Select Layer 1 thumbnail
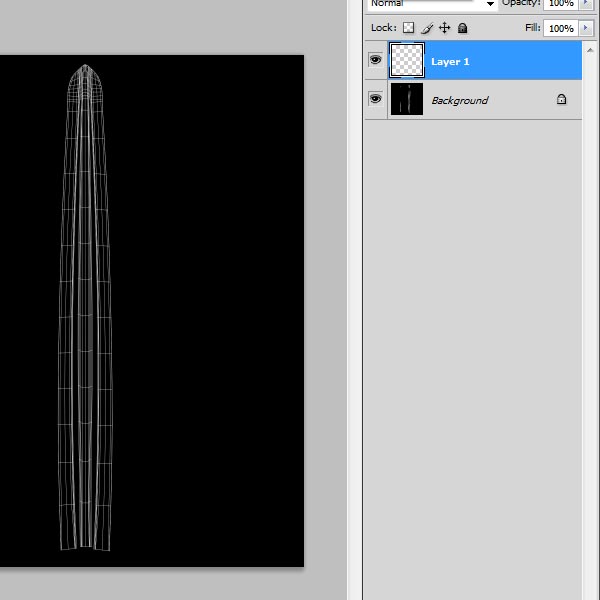Screen dimensions: 600x600 407,60
